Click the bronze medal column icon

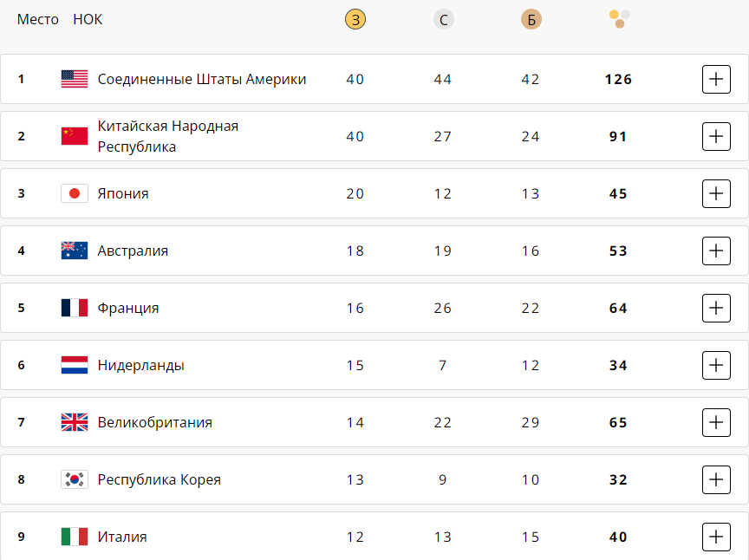(531, 20)
